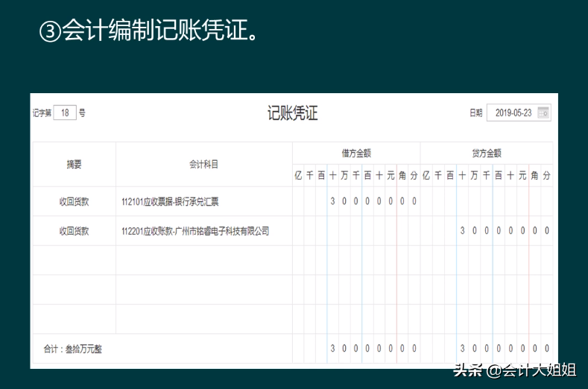Click the 记字第 label
588x389 pixels.
(42, 113)
